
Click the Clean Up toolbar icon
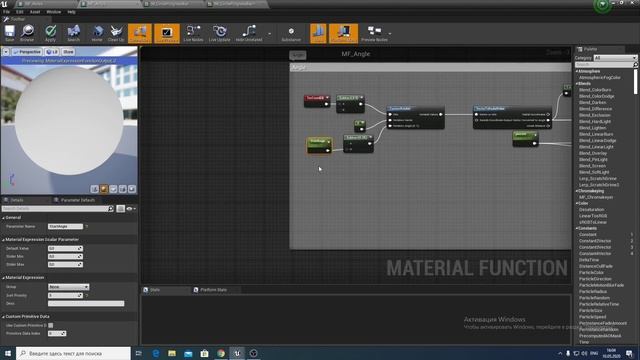pos(116,33)
